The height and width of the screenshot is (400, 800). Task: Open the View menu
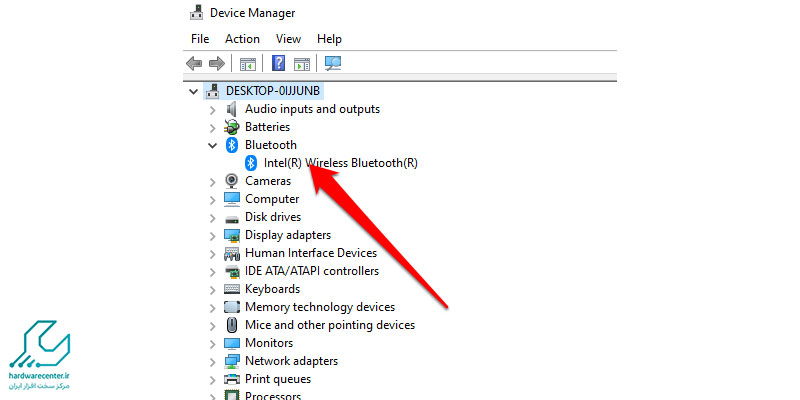288,39
